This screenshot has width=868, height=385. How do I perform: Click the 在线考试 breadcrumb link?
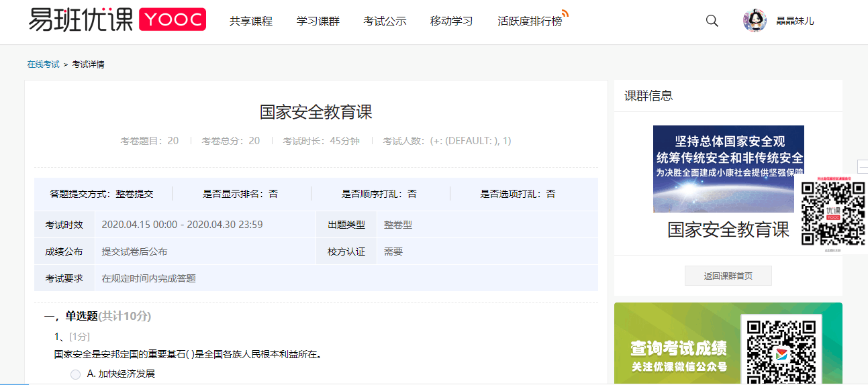click(43, 64)
